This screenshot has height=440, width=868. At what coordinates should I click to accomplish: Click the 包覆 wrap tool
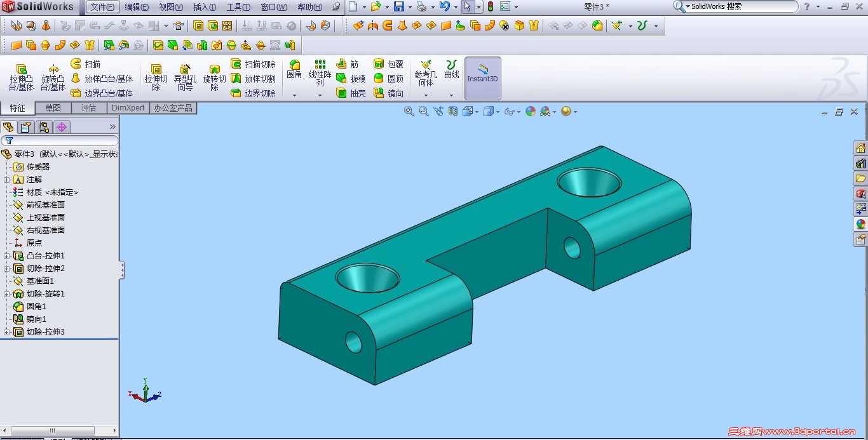coord(388,64)
